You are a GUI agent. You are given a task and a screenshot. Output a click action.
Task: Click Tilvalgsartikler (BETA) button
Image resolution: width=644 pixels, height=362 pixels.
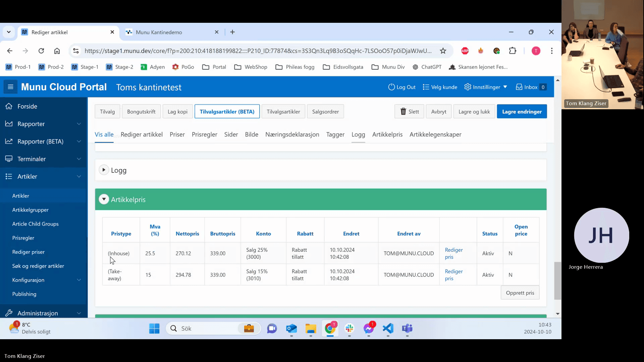tap(227, 112)
